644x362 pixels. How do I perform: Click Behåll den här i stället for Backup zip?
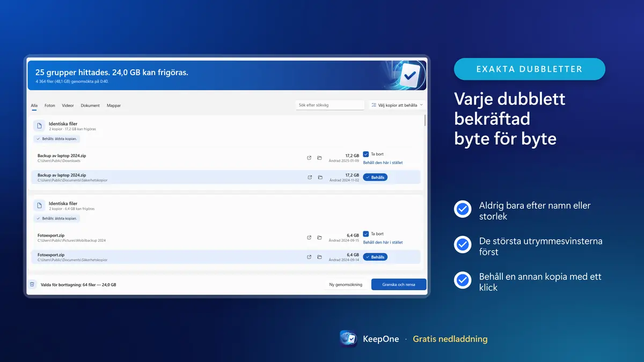[383, 162]
